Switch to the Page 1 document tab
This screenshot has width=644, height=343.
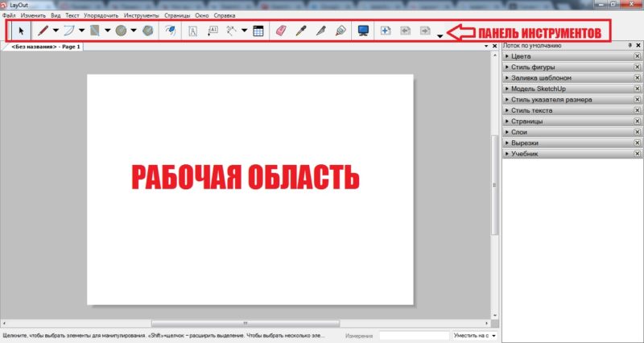[47, 47]
